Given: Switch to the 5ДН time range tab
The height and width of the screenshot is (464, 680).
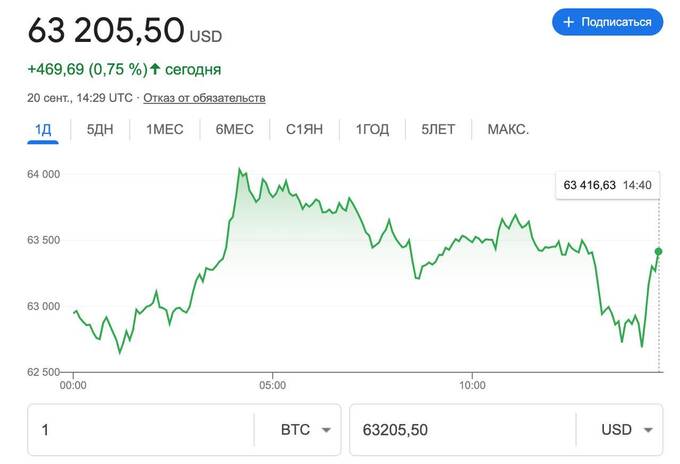Looking at the screenshot, I should (x=101, y=130).
